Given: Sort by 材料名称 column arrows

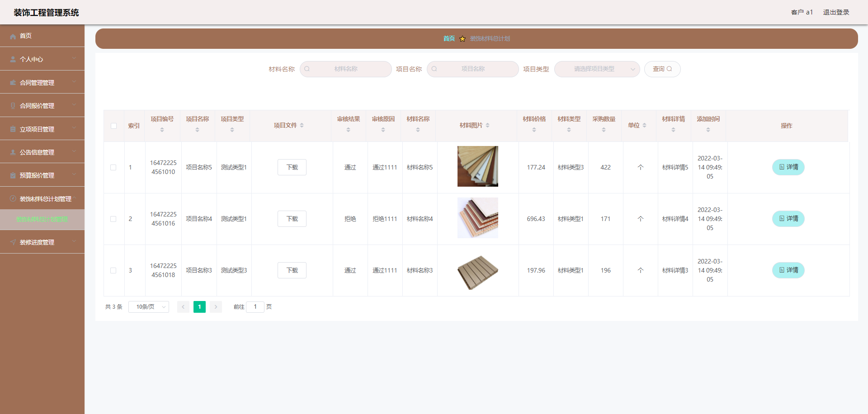Looking at the screenshot, I should tap(418, 130).
